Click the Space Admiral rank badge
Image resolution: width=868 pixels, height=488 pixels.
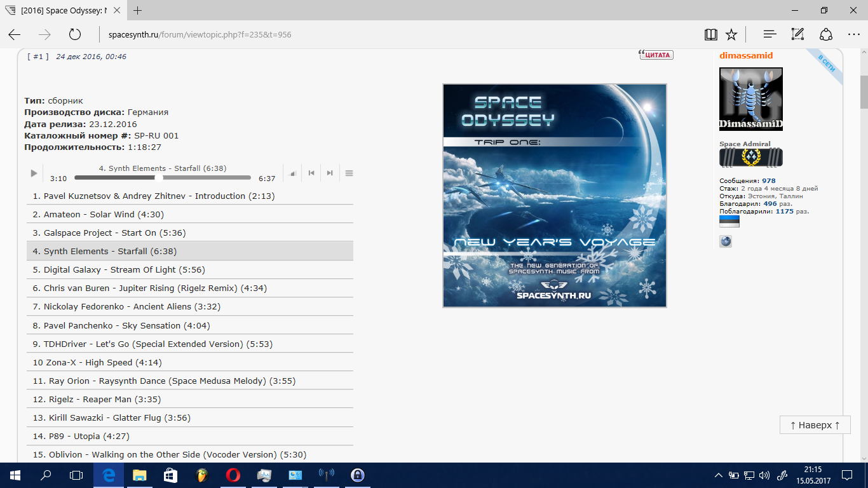(x=751, y=158)
